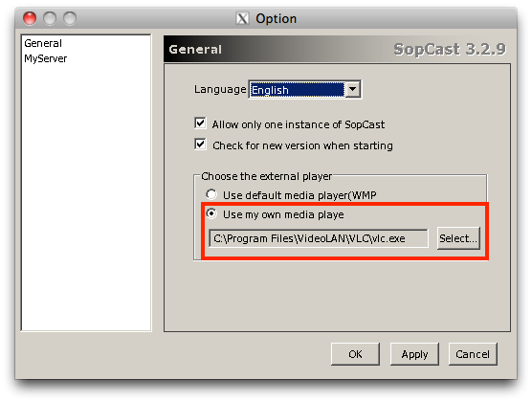Click the General section header banner
This screenshot has width=532, height=402.
pyautogui.click(x=337, y=49)
